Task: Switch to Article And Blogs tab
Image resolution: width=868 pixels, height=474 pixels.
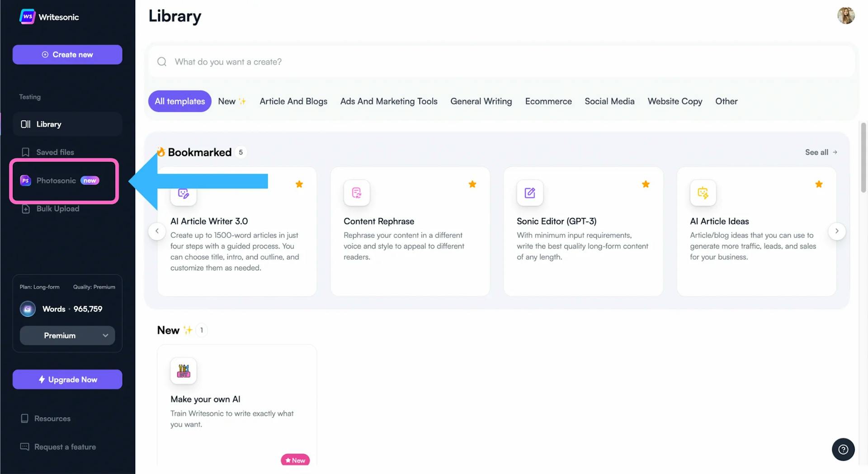Action: point(293,101)
